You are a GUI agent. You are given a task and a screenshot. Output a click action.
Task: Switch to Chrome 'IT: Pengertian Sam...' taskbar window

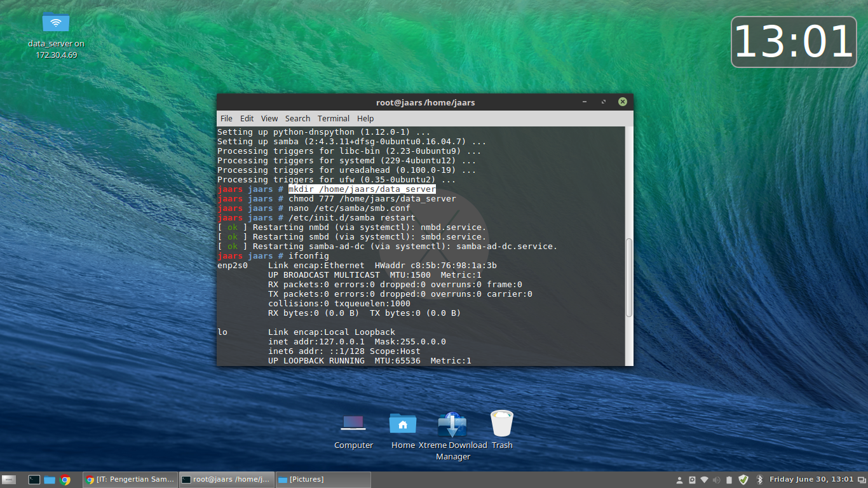130,480
